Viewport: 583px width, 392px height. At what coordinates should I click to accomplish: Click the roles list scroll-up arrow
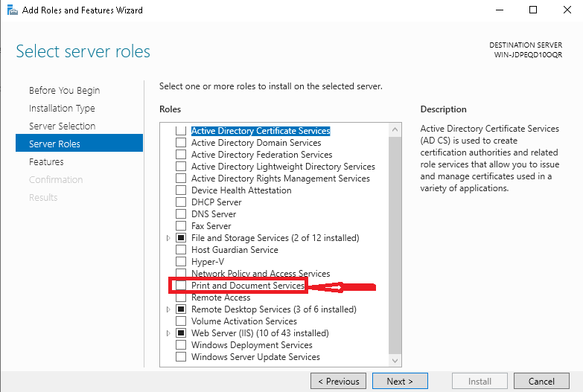point(395,129)
